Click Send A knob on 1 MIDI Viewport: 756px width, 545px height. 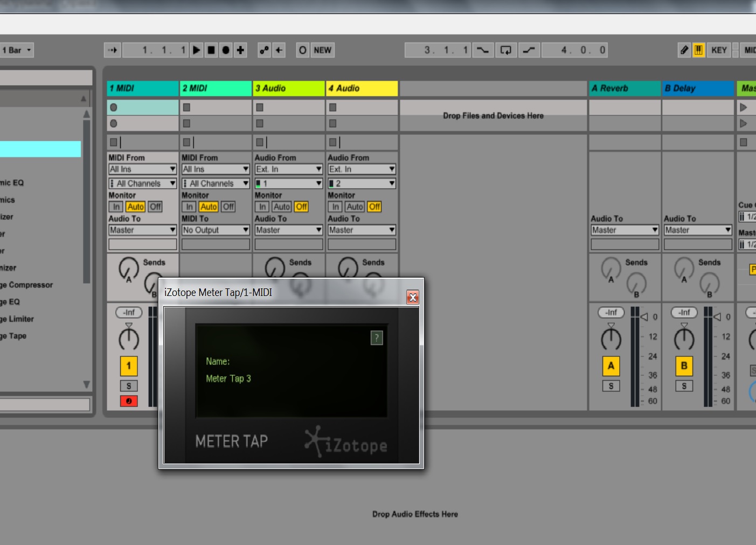click(x=129, y=268)
